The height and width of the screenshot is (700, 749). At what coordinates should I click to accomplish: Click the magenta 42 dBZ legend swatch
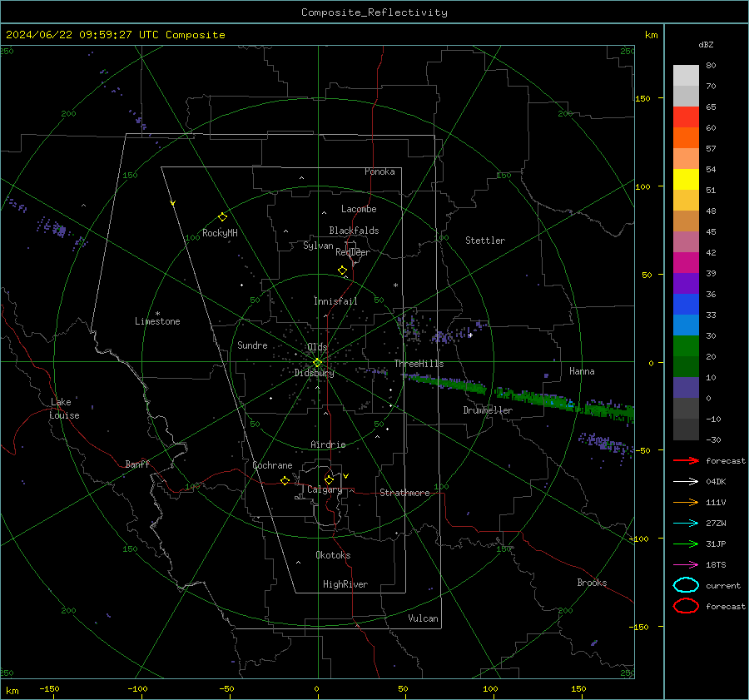[686, 262]
